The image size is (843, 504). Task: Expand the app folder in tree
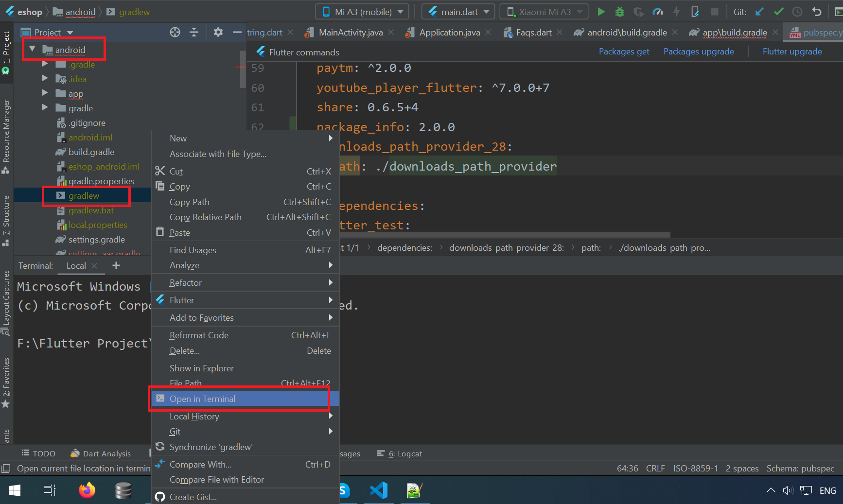(45, 93)
